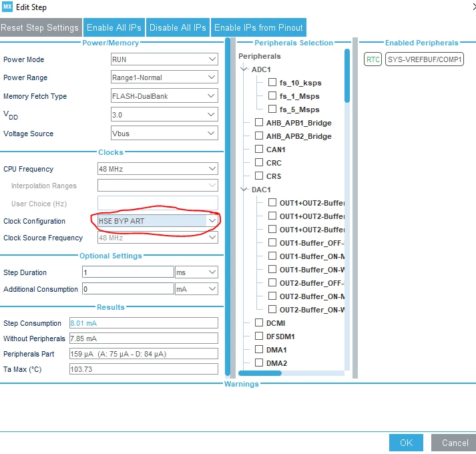
Task: Click Enable All IPs button
Action: [114, 27]
